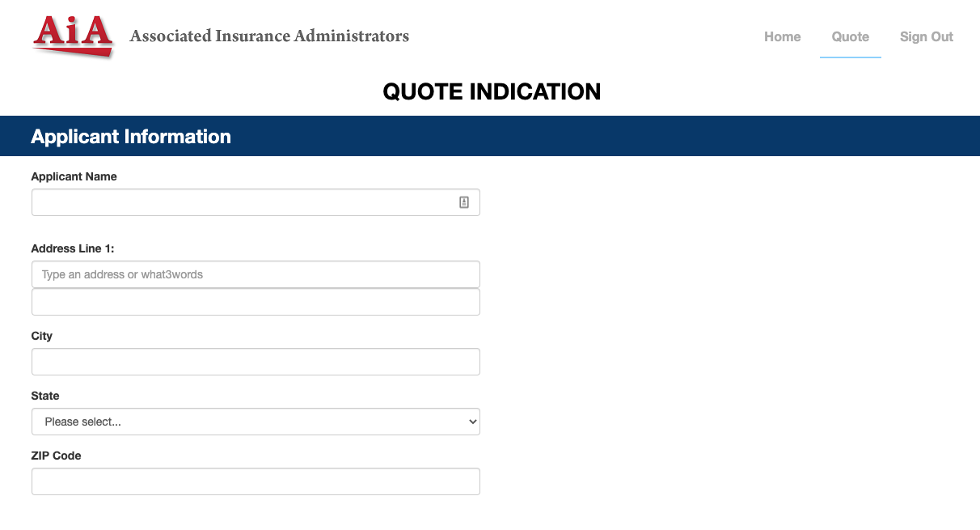Click the AiA red logo
This screenshot has width=980, height=530.
[x=73, y=36]
